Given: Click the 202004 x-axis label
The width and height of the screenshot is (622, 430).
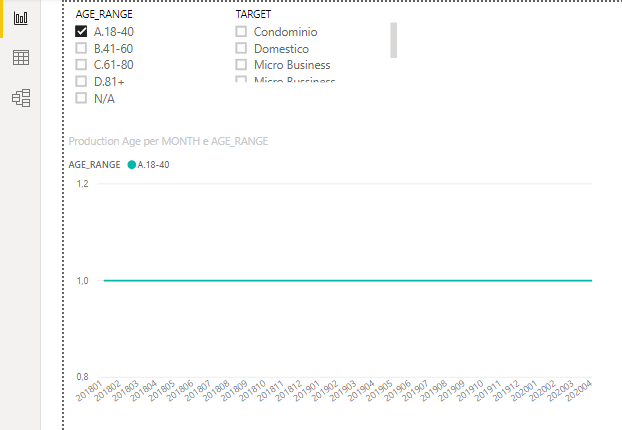Looking at the screenshot, I should pos(579,391).
